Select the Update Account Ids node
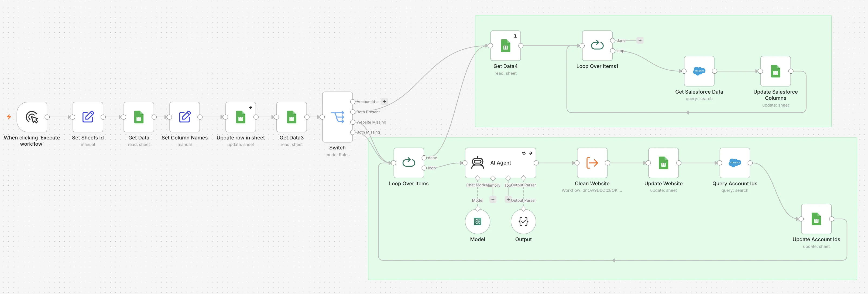This screenshot has height=294, width=868. pyautogui.click(x=816, y=219)
